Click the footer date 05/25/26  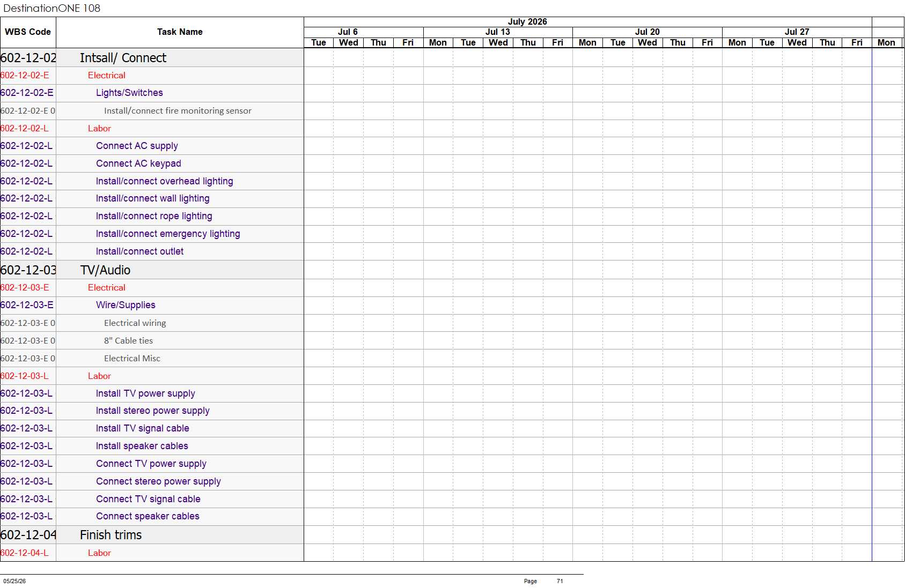point(14,581)
